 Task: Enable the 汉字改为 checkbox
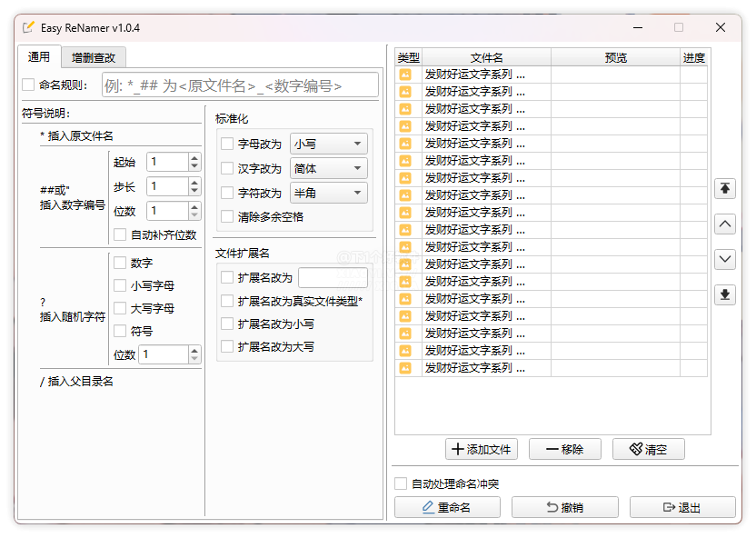[x=226, y=168]
